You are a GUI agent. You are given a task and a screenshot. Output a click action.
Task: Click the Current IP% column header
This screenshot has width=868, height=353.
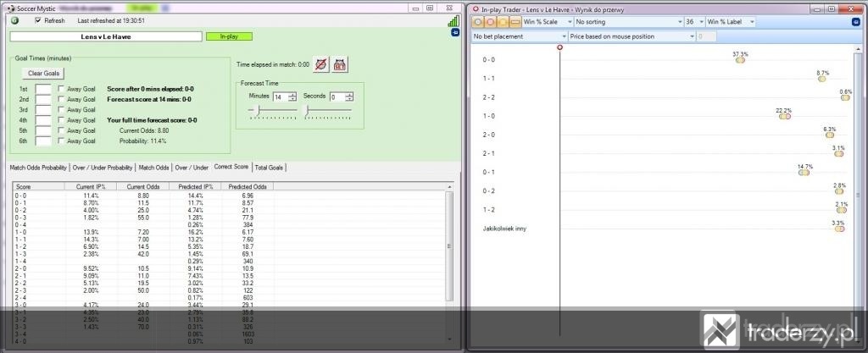pos(91,187)
